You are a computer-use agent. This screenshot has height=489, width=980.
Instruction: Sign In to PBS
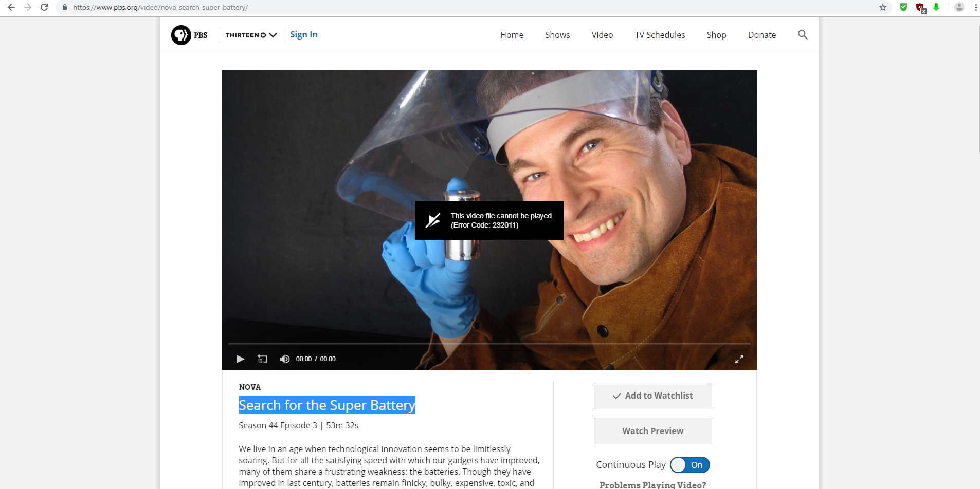[x=303, y=34]
